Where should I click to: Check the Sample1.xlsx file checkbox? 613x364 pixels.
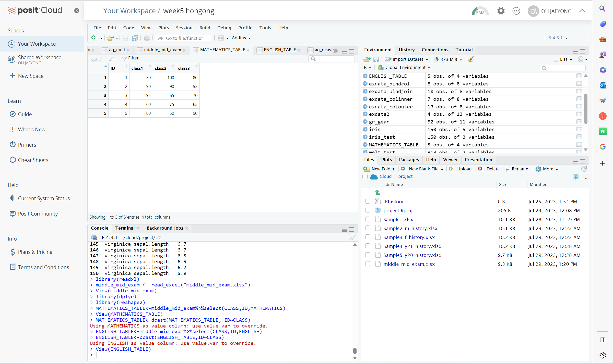coord(368,219)
